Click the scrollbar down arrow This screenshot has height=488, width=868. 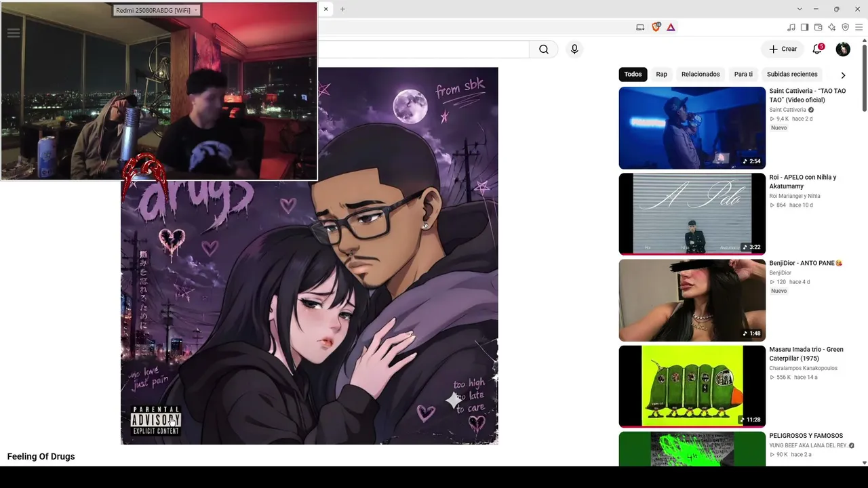864,463
